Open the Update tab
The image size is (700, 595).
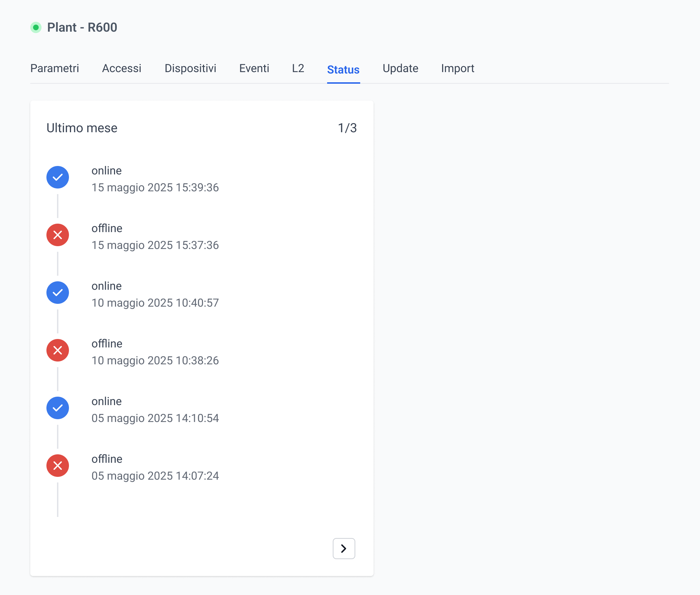[x=400, y=68]
